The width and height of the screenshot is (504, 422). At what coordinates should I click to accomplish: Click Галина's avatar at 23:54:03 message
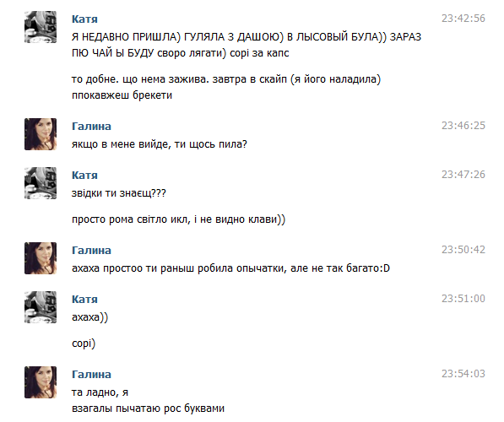click(41, 382)
